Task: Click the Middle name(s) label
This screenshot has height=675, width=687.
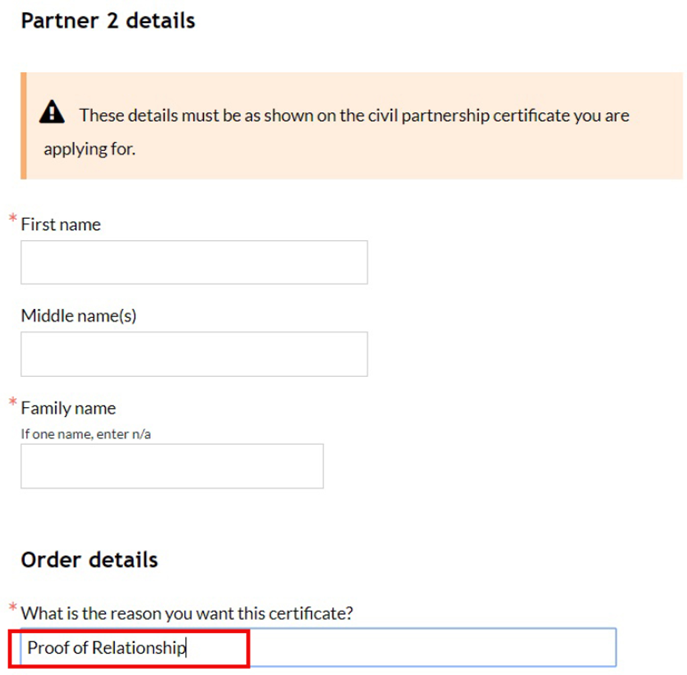Action: [x=79, y=315]
